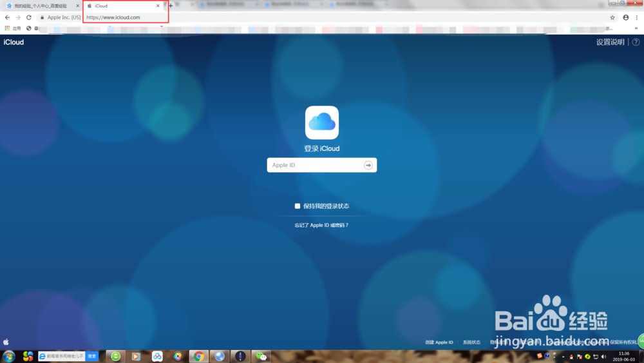Click the taskbar search text box
644x363 pixels.
click(62, 357)
